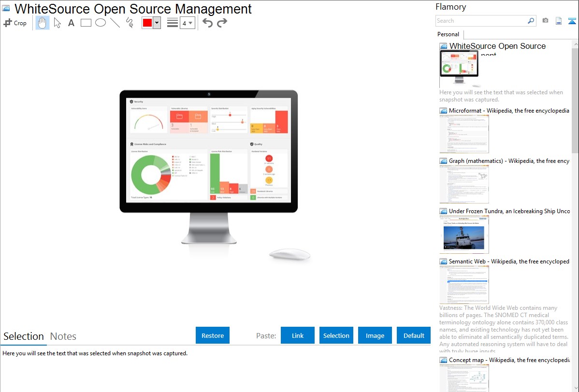Click the blue upload icon in Flamory header
This screenshot has height=392, width=579.
pos(572,21)
